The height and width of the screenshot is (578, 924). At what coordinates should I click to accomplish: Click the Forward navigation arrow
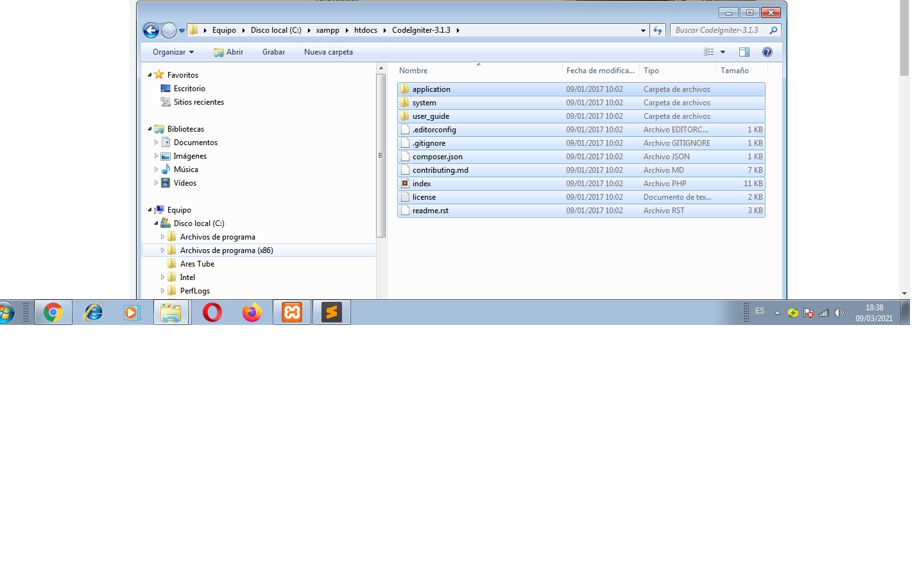[x=169, y=30]
